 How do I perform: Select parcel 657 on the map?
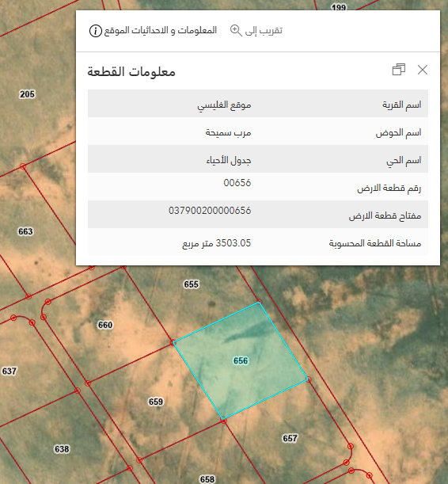(290, 438)
